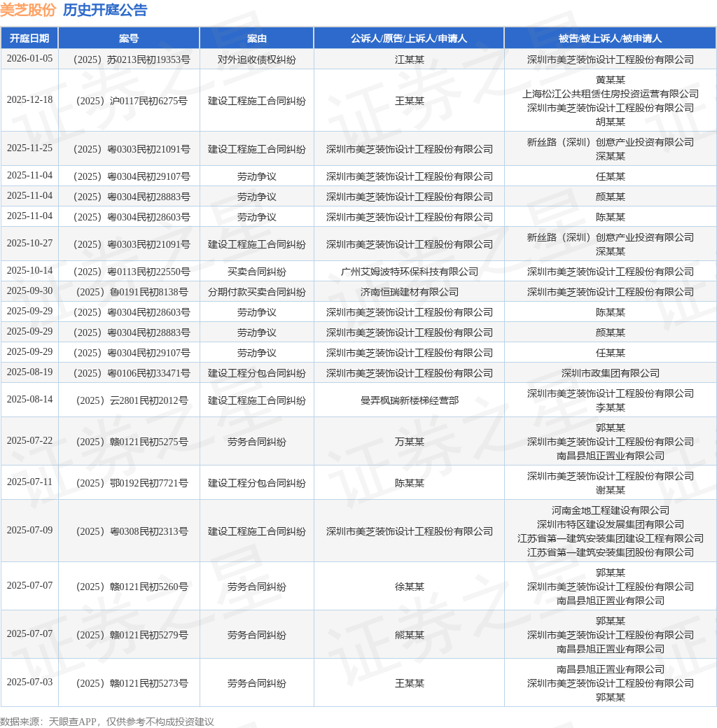Viewport: 717px width, 728px height.
Task: Click defendant 江苏省第一建筑安装集团股份有限公司
Action: pos(610,552)
